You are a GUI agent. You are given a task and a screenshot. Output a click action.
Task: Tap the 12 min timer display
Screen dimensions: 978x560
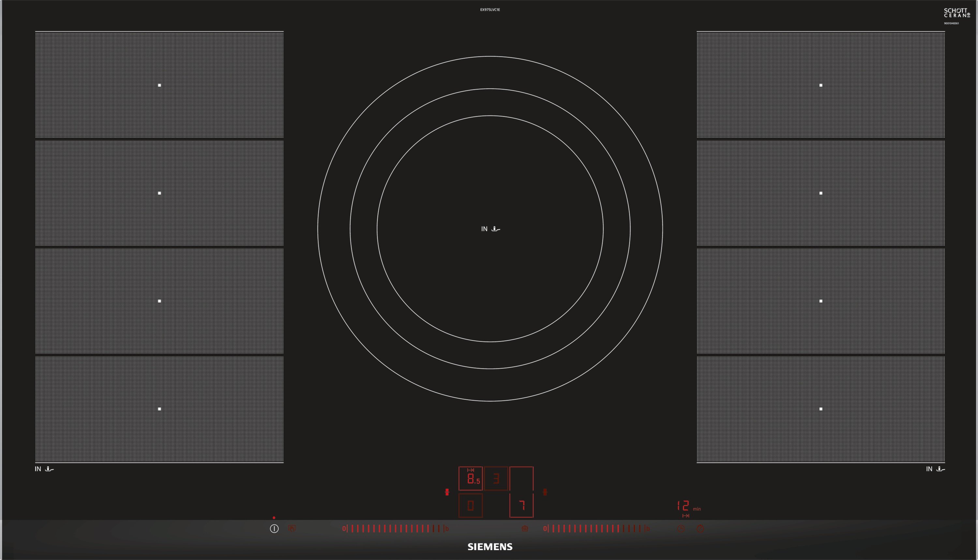click(683, 505)
